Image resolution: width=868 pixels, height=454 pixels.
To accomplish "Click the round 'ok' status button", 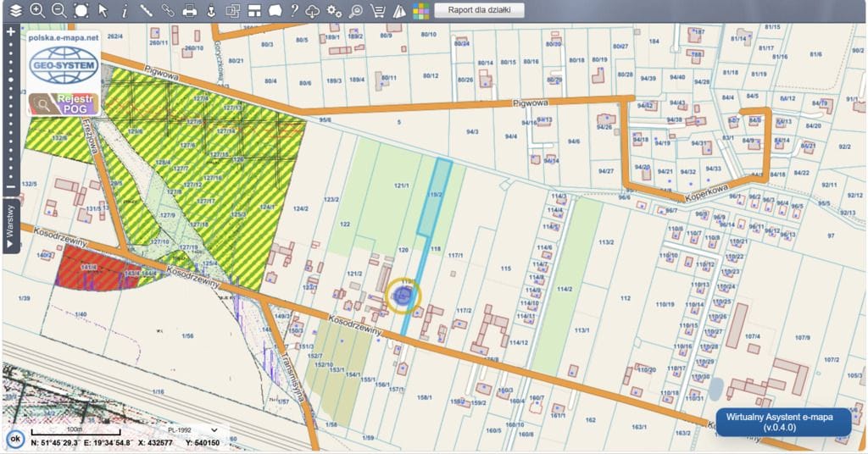I will pos(14,439).
